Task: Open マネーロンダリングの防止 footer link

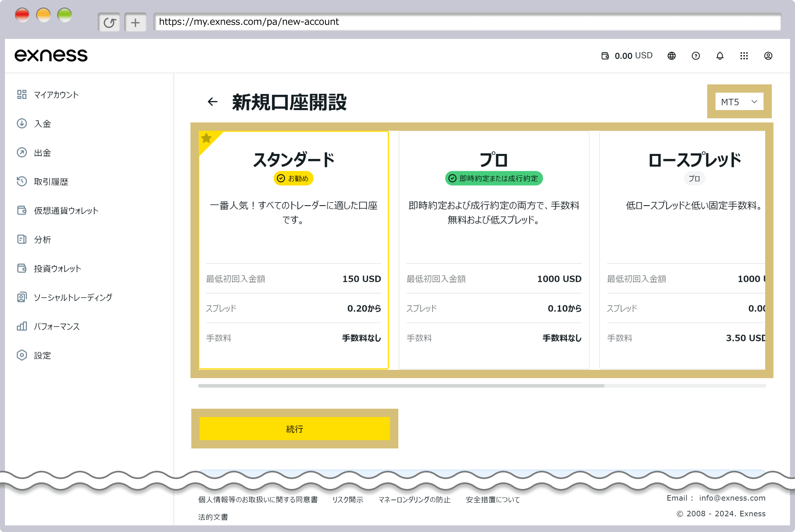Action: pos(414,500)
